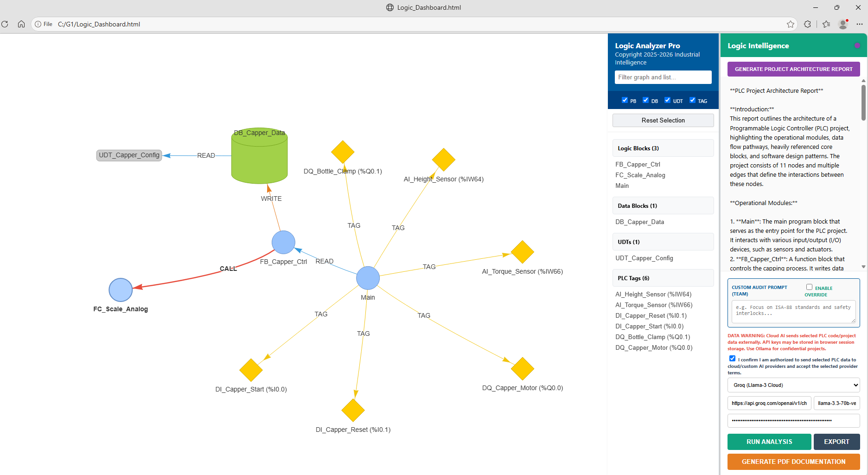Reload the page with browser refresh icon
This screenshot has height=475, width=868.
pyautogui.click(x=5, y=24)
